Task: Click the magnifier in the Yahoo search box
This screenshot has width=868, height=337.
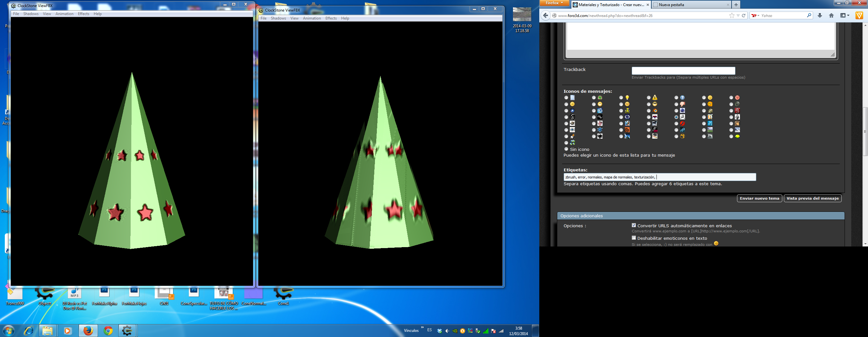Action: click(809, 15)
